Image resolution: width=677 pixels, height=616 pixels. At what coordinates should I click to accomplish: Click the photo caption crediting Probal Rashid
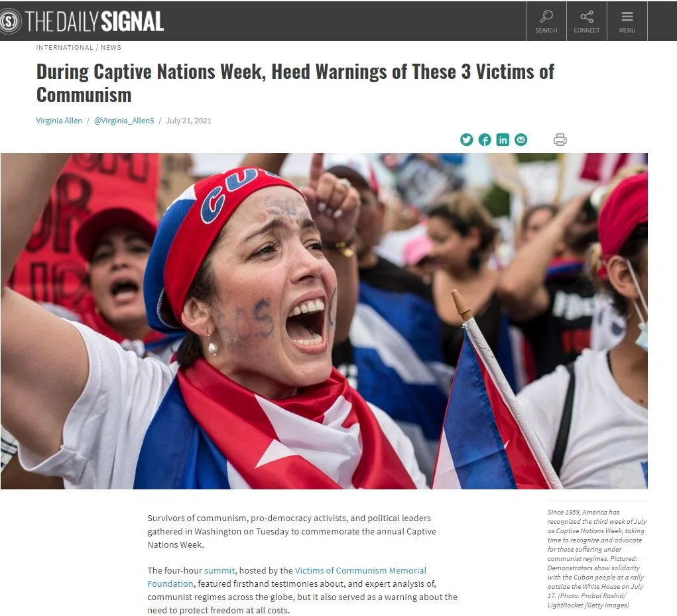(597, 558)
